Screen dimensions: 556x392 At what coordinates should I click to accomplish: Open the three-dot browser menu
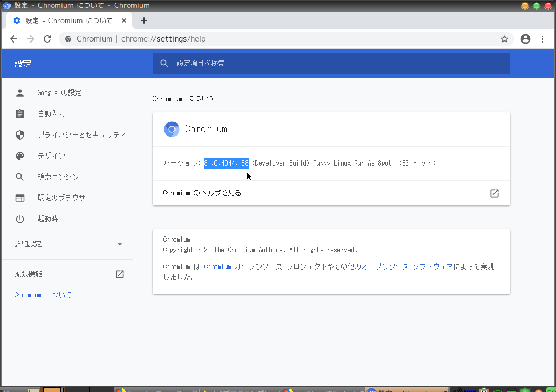coord(543,38)
